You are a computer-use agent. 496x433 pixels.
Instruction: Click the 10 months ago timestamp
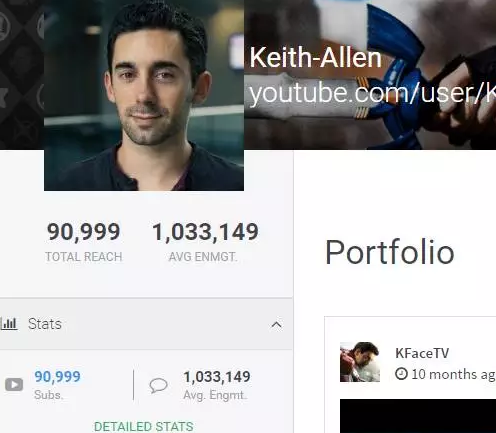coord(453,374)
